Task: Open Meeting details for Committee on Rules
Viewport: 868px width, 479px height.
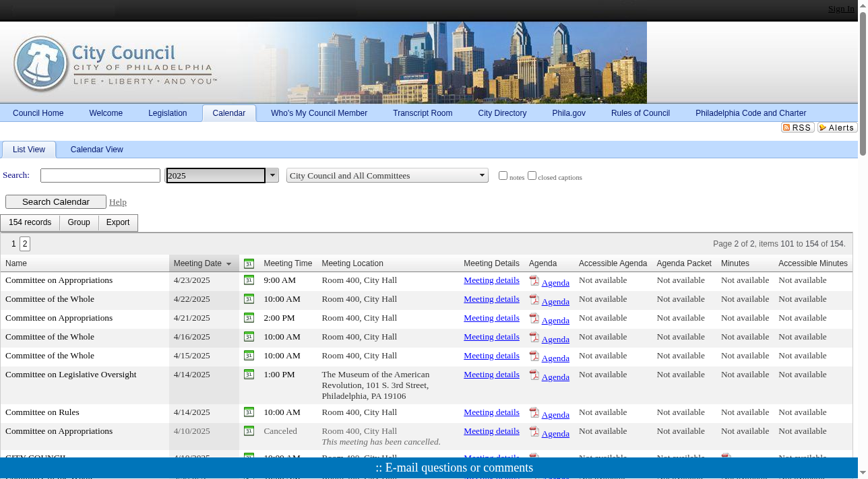Action: click(491, 412)
